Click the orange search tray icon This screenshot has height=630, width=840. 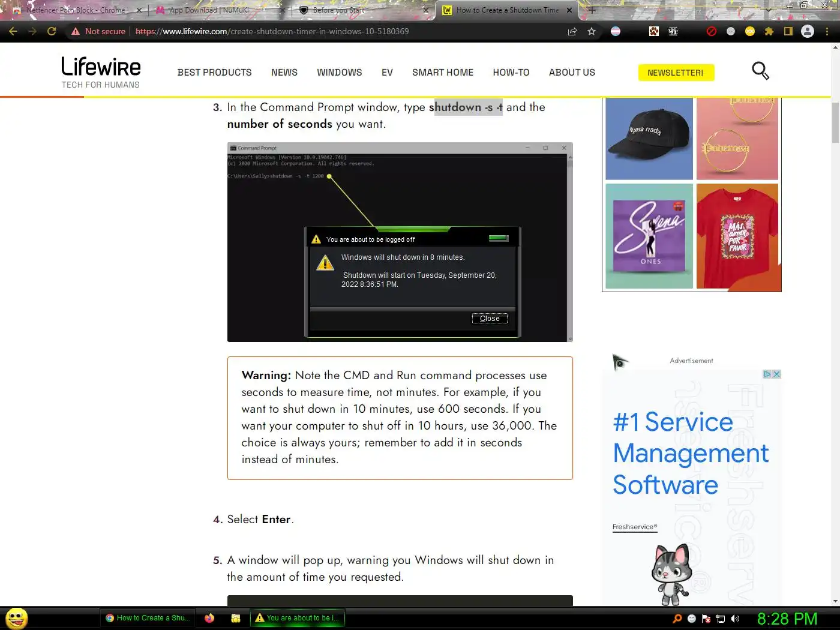(677, 619)
